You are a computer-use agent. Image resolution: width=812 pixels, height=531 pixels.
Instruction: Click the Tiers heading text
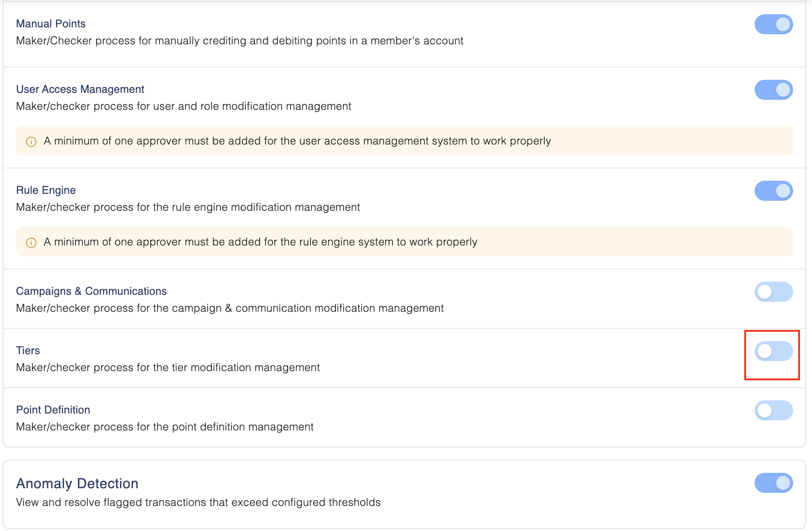(28, 350)
